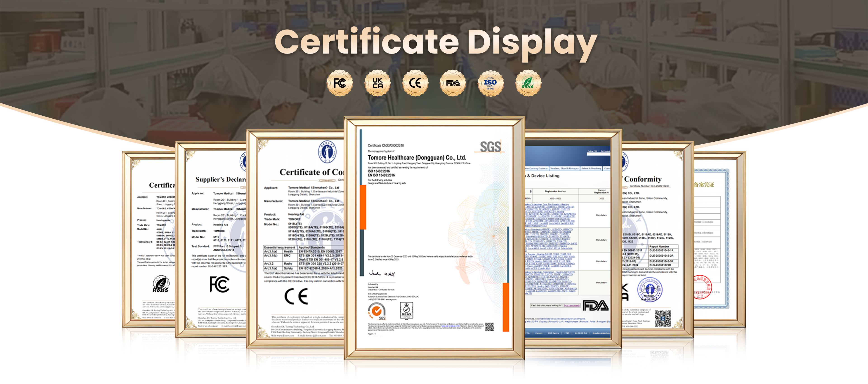This screenshot has width=868, height=384.
Task: Click the Certificate Display heading
Action: [x=435, y=42]
